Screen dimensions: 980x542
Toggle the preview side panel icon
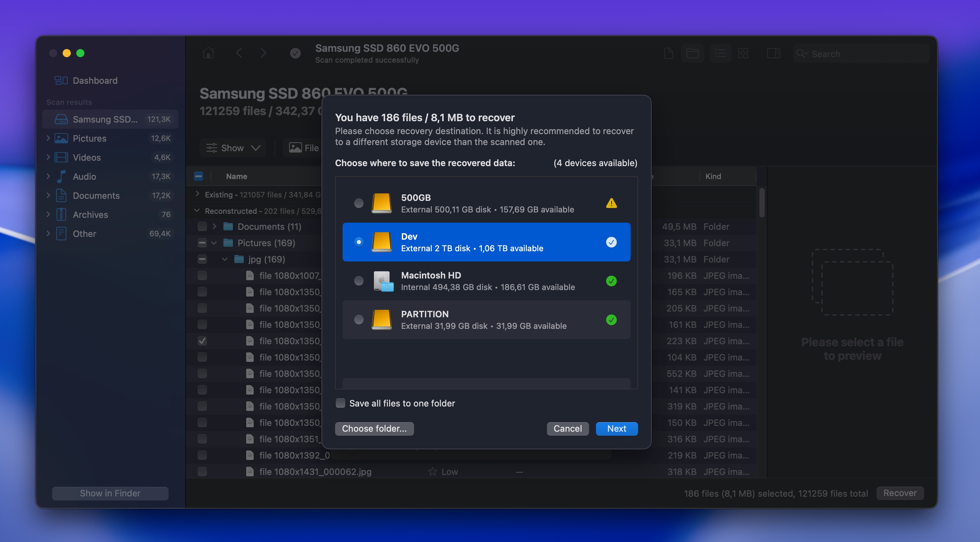tap(773, 53)
